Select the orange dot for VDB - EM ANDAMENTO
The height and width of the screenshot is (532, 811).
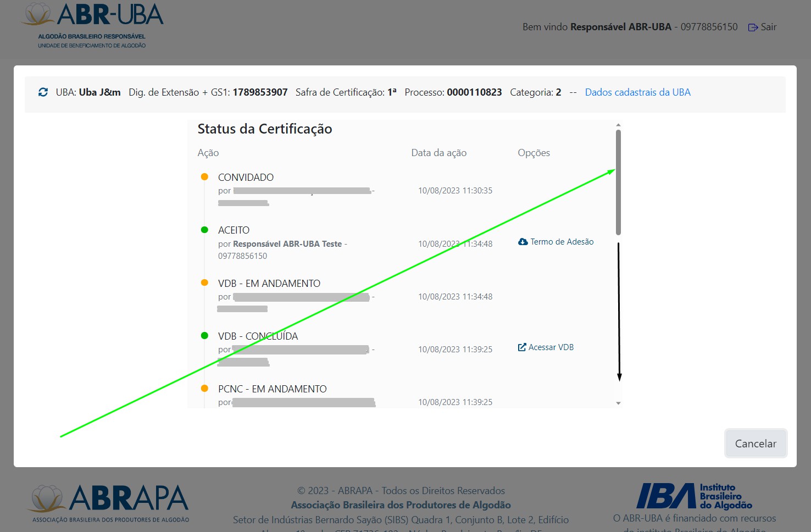click(204, 282)
